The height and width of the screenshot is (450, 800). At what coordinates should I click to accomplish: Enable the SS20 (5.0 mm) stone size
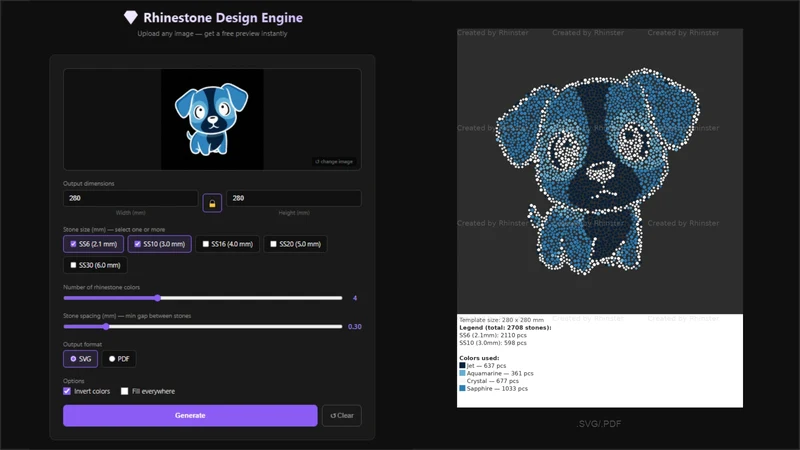click(x=295, y=244)
